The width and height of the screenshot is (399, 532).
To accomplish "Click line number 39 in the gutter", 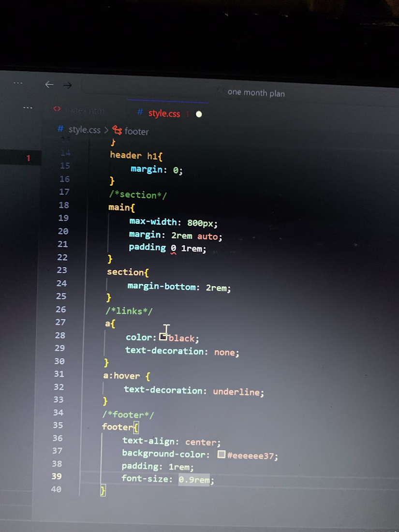I will click(57, 476).
